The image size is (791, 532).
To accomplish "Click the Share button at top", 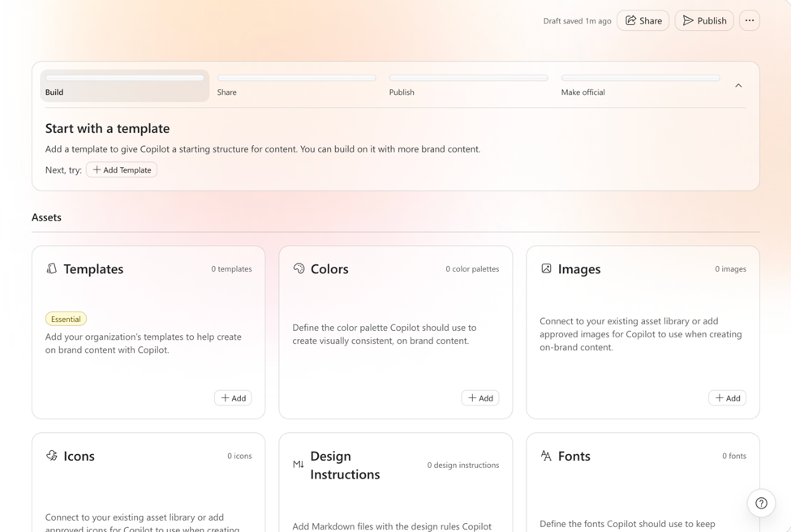I will coord(643,20).
